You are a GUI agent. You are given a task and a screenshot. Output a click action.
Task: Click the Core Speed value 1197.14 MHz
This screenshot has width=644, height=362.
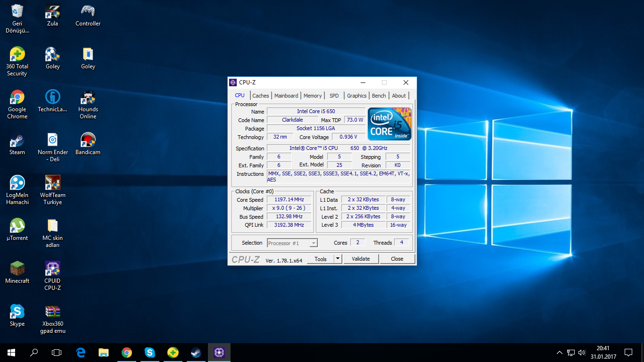coord(289,199)
